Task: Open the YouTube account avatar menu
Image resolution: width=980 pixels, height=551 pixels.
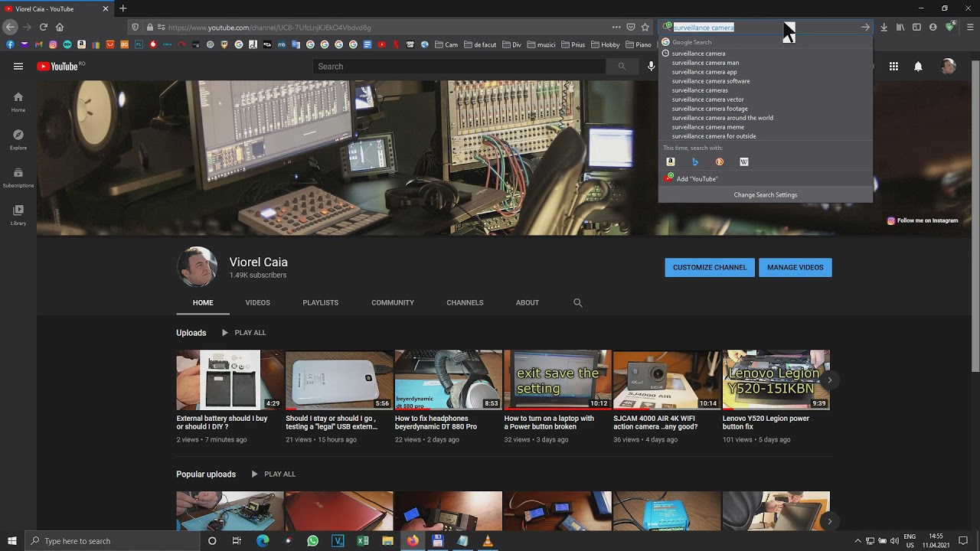Action: (949, 67)
